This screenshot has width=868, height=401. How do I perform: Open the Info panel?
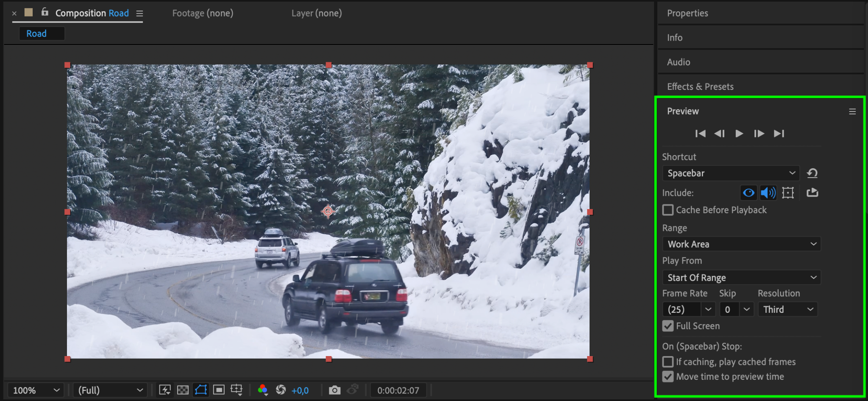click(675, 38)
